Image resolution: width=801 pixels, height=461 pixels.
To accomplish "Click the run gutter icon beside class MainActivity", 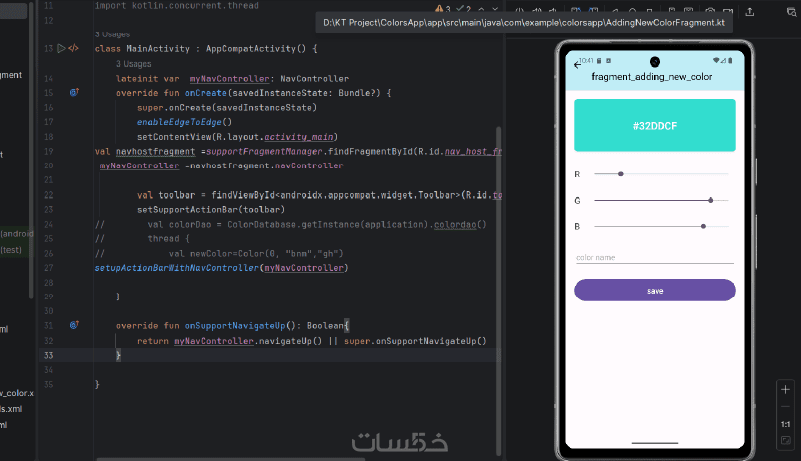I will 61,49.
